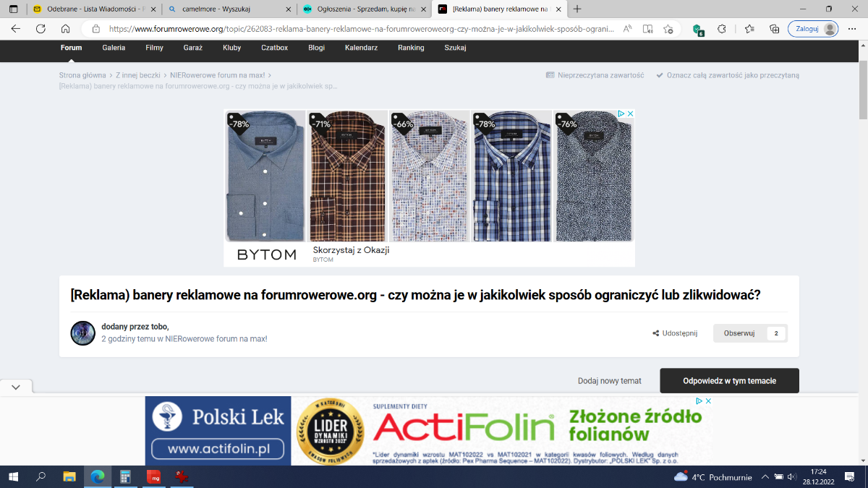Open the Calculator from the taskbar
The height and width of the screenshot is (488, 868).
[125, 477]
